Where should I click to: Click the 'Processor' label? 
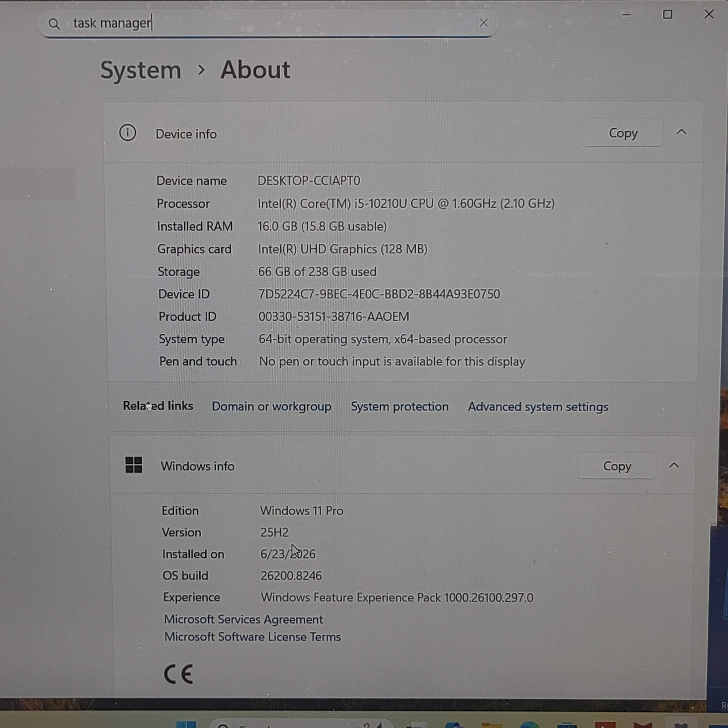[x=183, y=203]
